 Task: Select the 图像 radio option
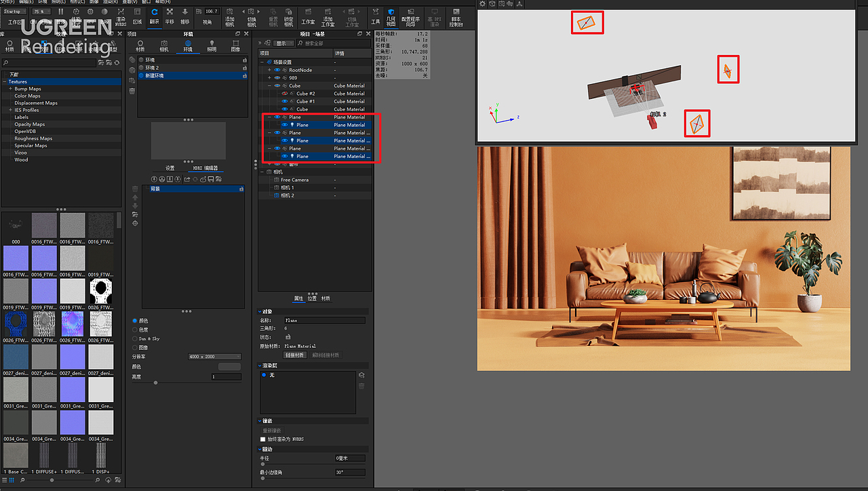click(x=135, y=347)
